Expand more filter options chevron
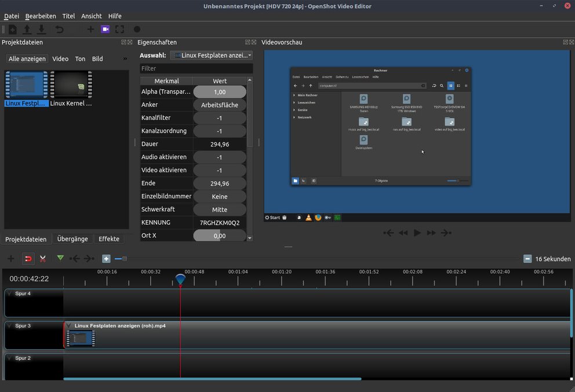Viewport: 575px width, 392px height. tap(125, 58)
